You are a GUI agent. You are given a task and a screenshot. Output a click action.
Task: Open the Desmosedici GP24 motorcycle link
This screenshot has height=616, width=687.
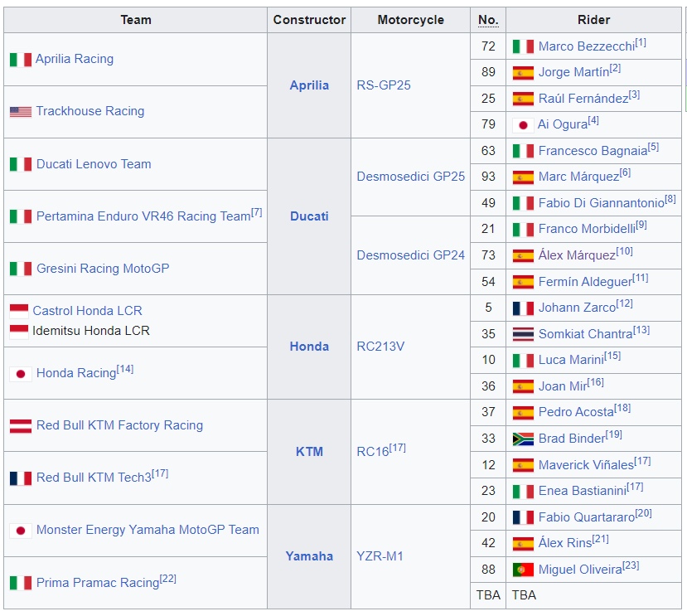click(410, 255)
